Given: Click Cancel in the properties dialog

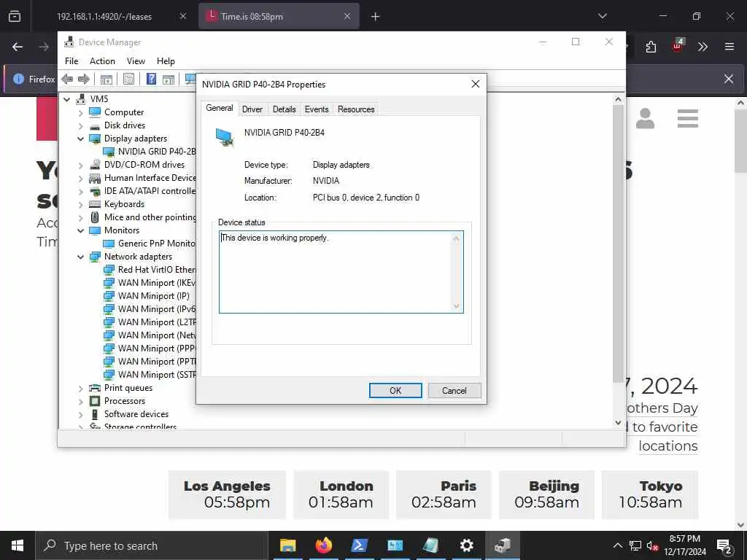Looking at the screenshot, I should tap(454, 391).
